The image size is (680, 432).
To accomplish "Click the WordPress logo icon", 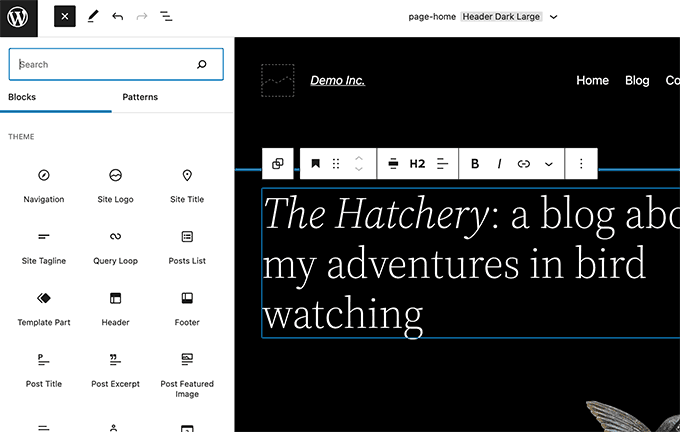I will [20, 17].
